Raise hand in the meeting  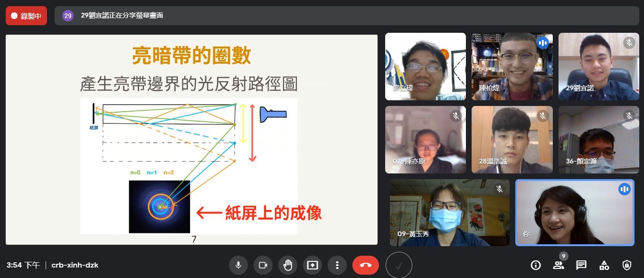coord(288,265)
